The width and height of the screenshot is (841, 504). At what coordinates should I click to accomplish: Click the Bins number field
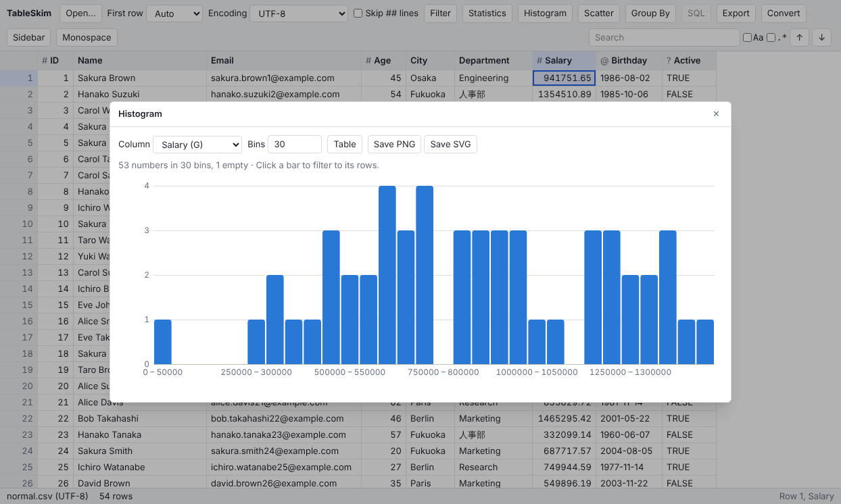point(295,145)
